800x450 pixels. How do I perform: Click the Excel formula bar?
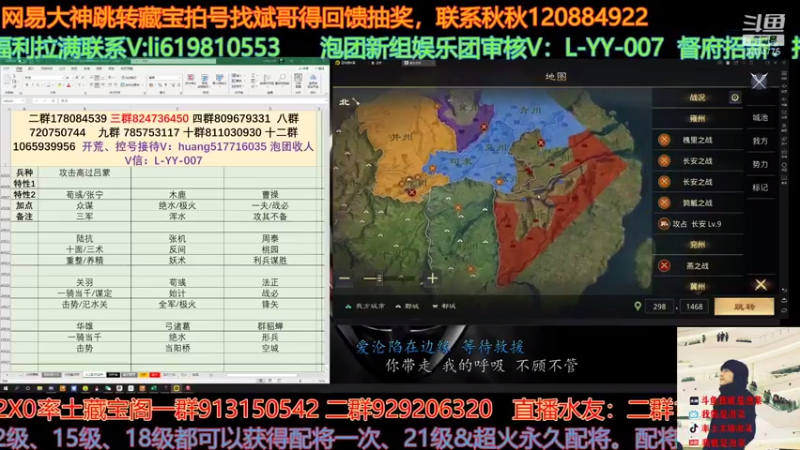click(191, 101)
